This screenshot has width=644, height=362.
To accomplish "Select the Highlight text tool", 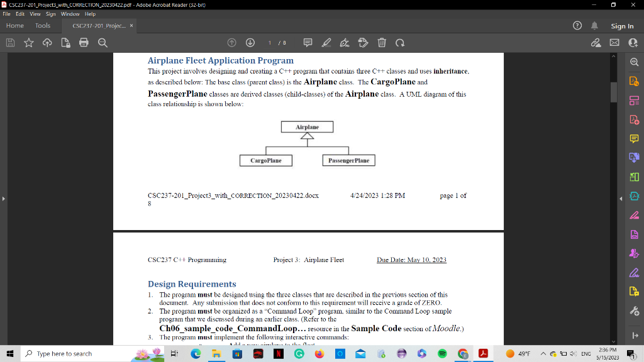I will pos(326,42).
